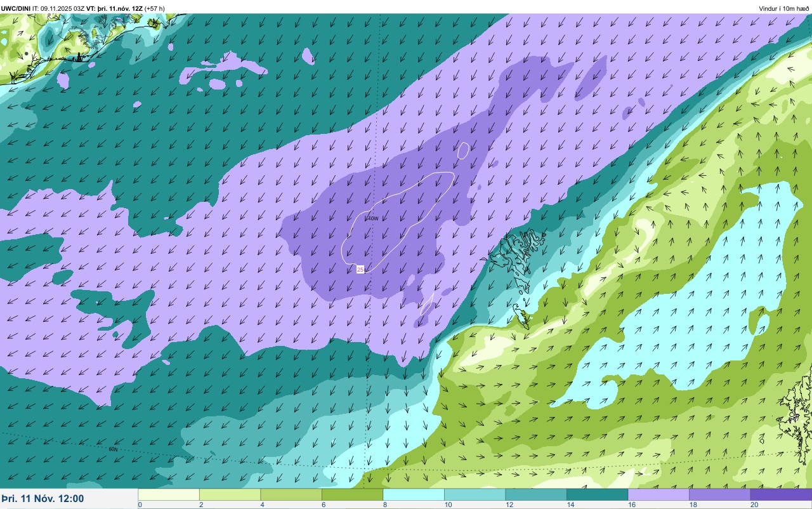Click the legend scale number 2
This screenshot has height=509, width=812.
[x=200, y=505]
